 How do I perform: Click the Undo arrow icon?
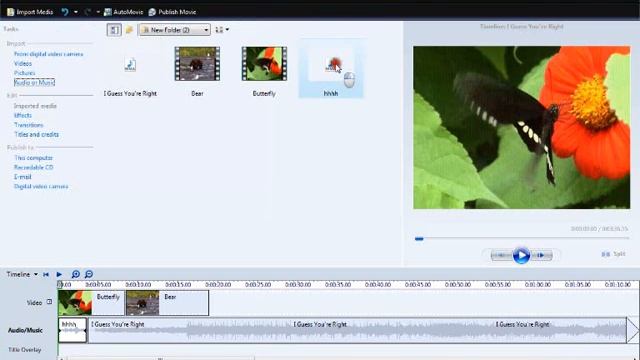point(65,12)
